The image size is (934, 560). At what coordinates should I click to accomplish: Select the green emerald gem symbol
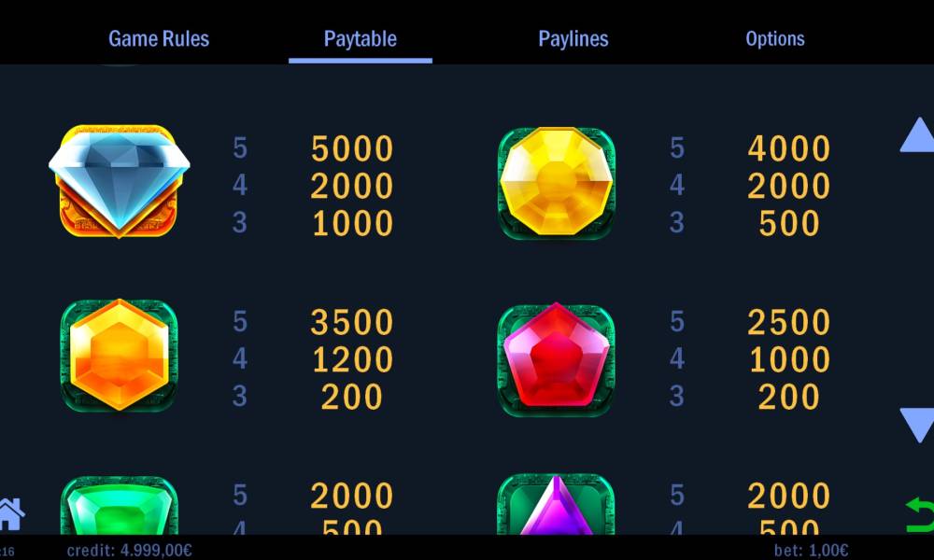pyautogui.click(x=120, y=505)
